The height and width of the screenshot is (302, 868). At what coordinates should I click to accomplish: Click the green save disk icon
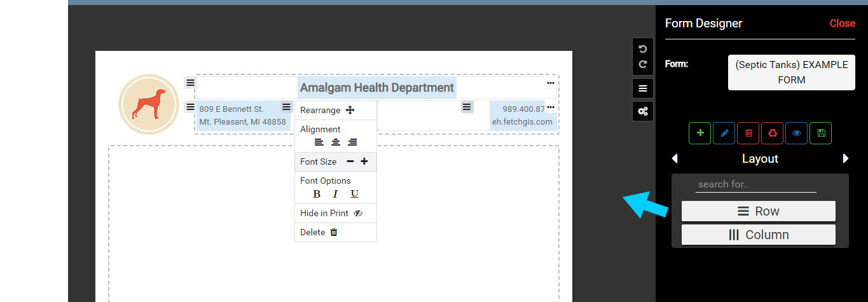point(821,133)
